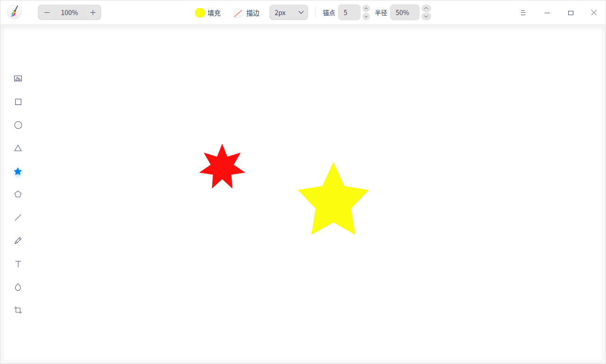Image resolution: width=606 pixels, height=364 pixels.
Task: Select the import image tool
Action: pos(18,78)
